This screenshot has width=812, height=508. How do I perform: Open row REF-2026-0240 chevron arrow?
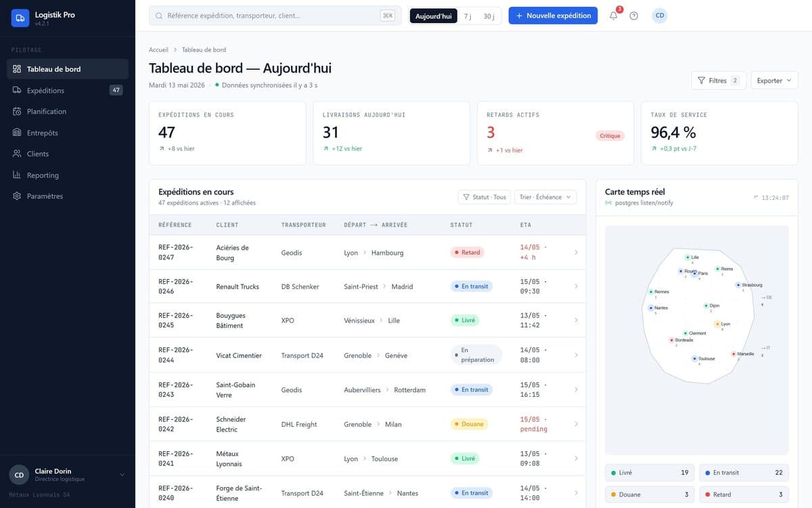[x=576, y=493]
